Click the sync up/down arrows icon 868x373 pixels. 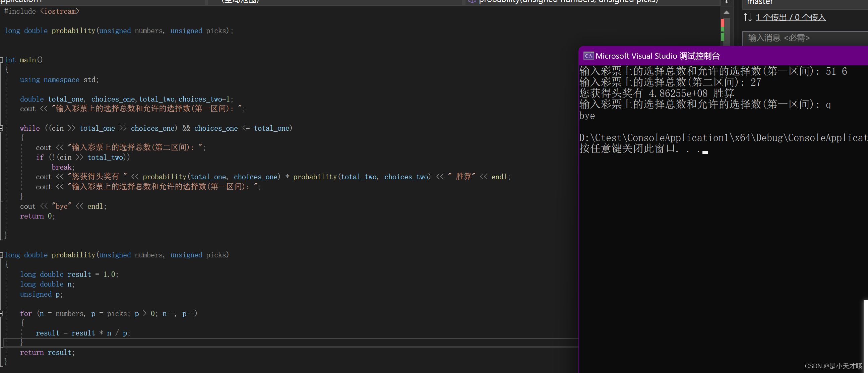pyautogui.click(x=747, y=17)
